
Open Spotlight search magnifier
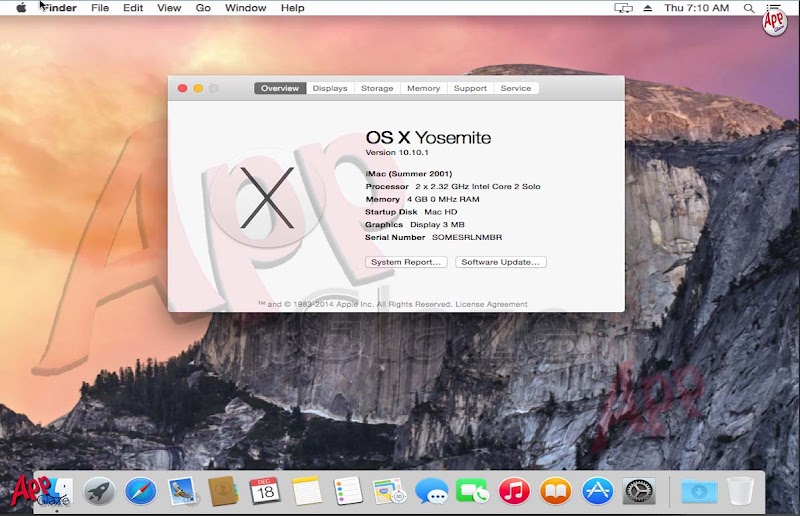coord(748,8)
